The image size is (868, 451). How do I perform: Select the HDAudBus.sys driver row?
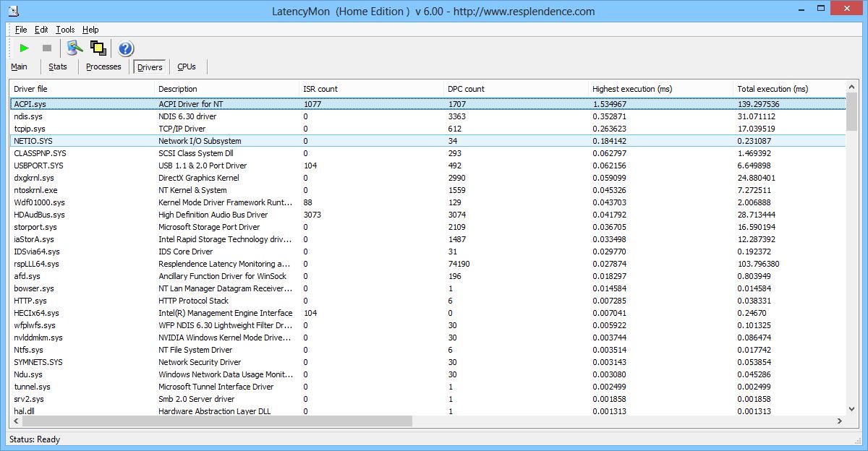[x=39, y=215]
